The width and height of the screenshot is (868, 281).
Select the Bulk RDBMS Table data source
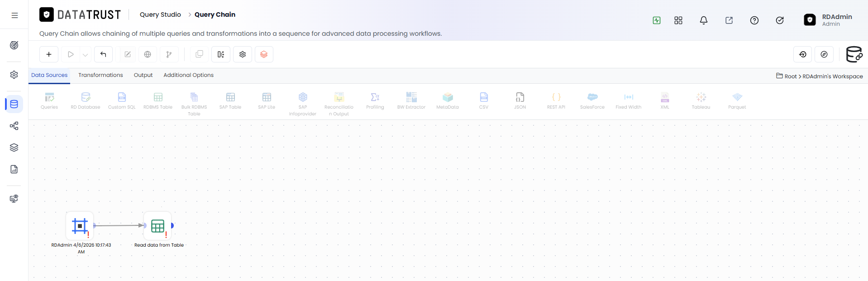[194, 104]
